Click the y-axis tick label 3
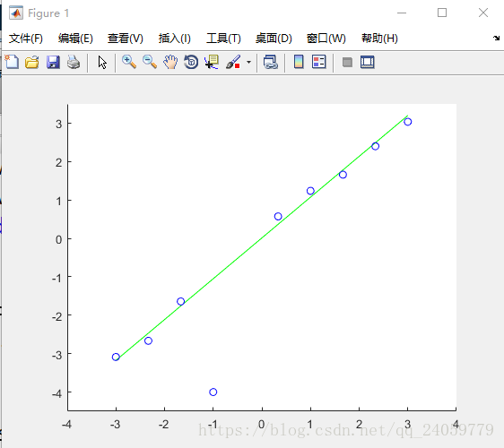Image resolution: width=504 pixels, height=448 pixels. [58, 124]
